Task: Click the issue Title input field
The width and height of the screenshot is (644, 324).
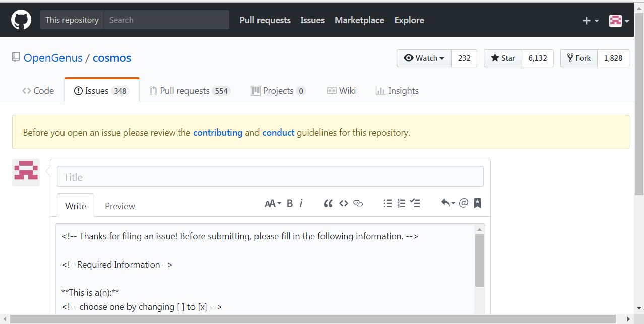Action: coord(270,177)
